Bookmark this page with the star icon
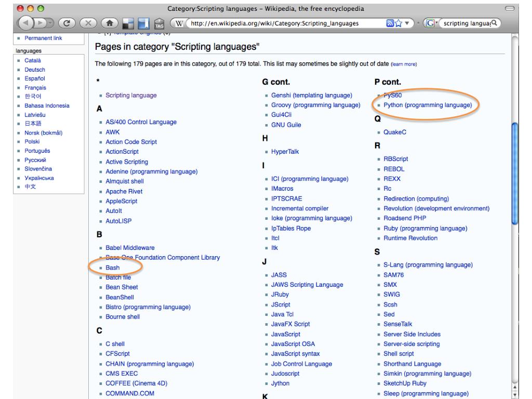The height and width of the screenshot is (399, 532). [x=398, y=23]
